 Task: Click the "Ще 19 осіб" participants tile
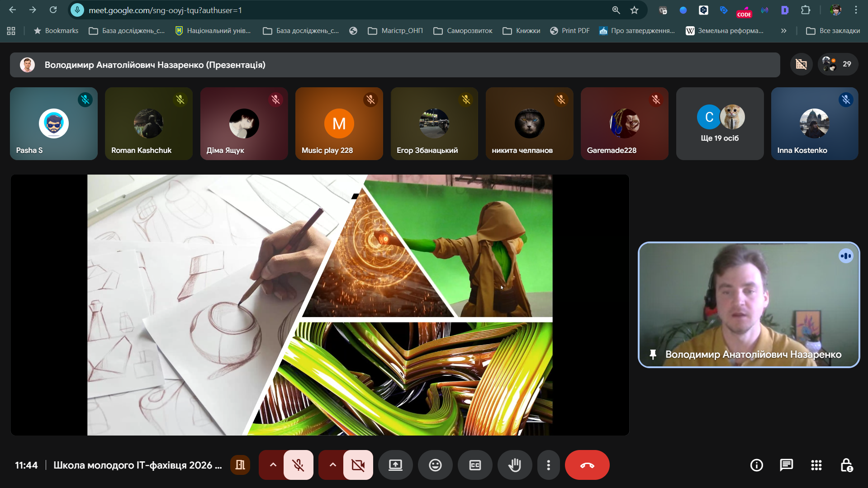pos(720,123)
